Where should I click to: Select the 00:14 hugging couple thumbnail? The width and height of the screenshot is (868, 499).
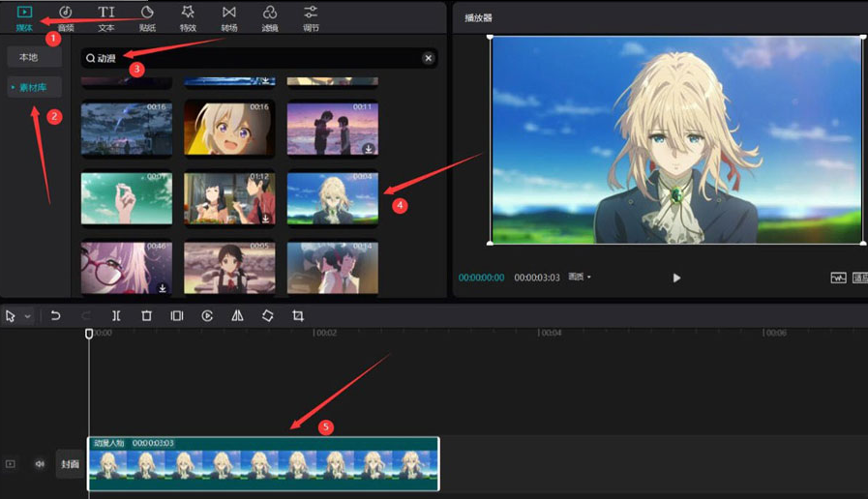[333, 268]
